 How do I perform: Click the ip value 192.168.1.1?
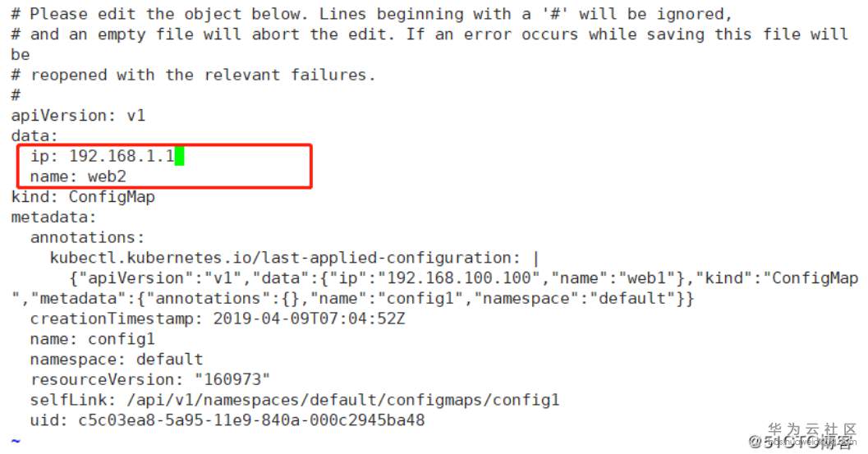[x=122, y=156]
